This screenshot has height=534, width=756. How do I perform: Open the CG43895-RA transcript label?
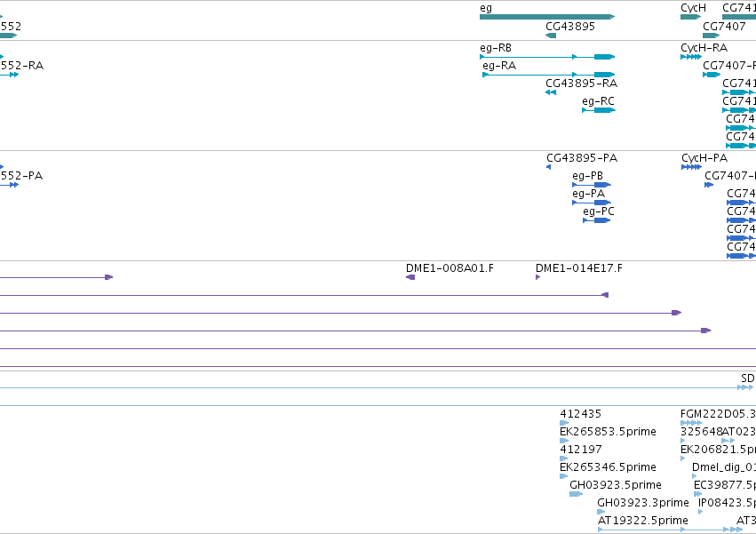point(582,84)
